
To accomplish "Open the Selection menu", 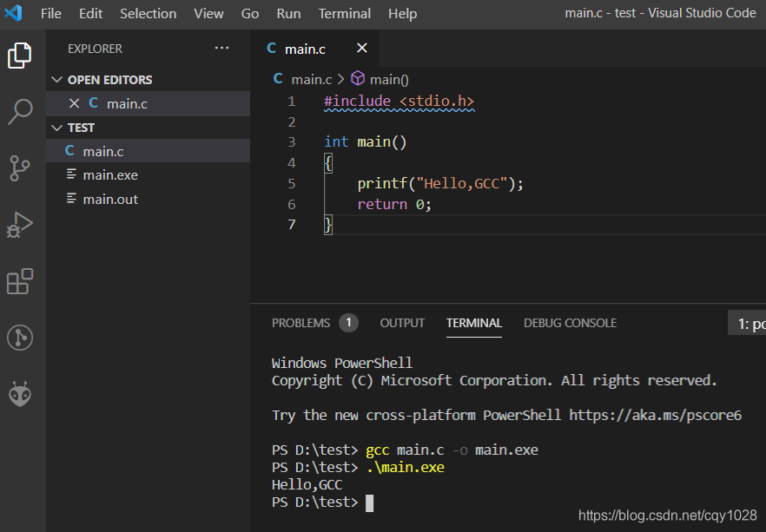I will click(x=148, y=14).
